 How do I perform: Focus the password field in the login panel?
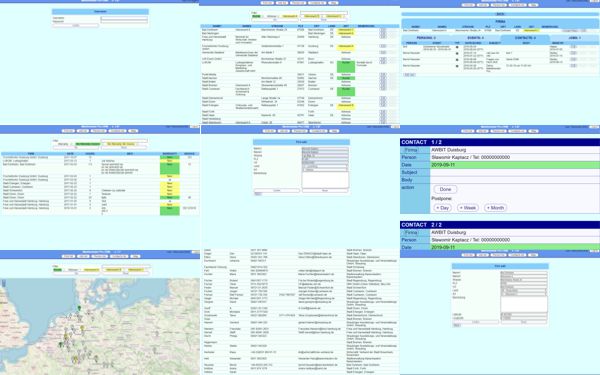pyautogui.click(x=124, y=21)
